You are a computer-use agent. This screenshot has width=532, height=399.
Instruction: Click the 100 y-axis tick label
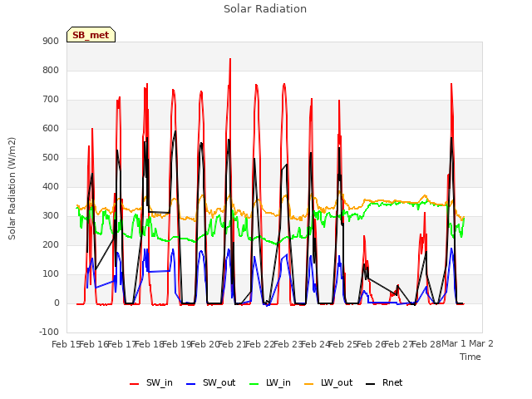click(x=51, y=273)
